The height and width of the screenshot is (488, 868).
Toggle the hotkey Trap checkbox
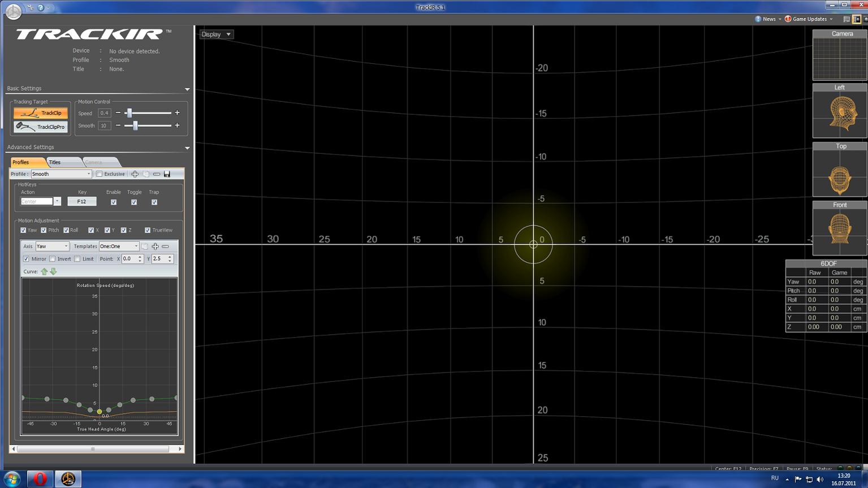pos(154,202)
